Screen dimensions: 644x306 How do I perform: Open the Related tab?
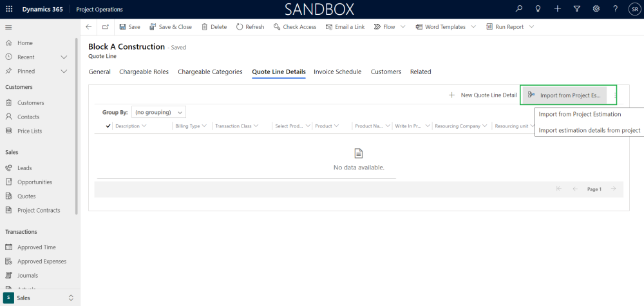pos(421,72)
